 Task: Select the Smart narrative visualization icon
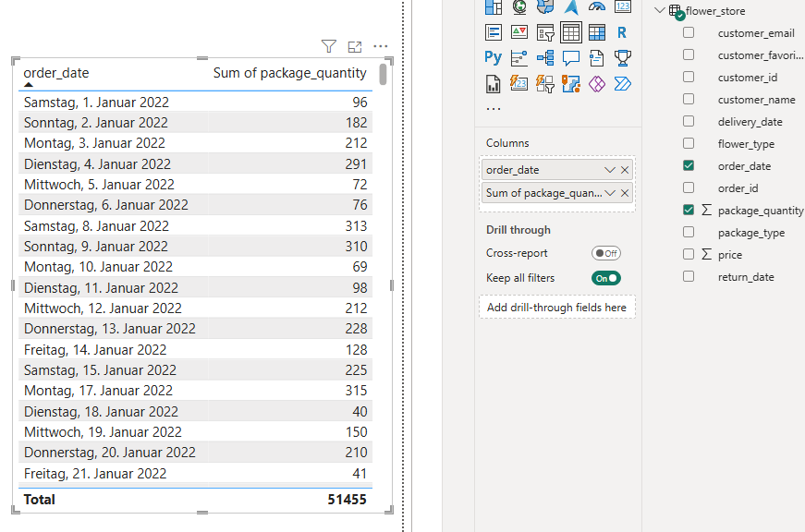(x=596, y=58)
